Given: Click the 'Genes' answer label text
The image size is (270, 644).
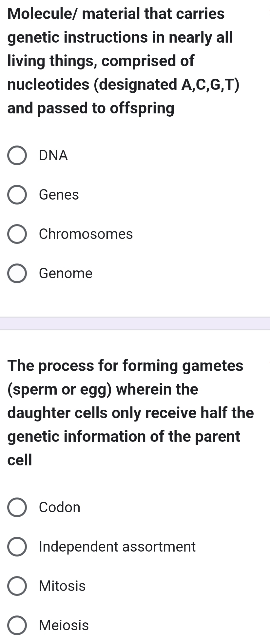Looking at the screenshot, I should 59,195.
